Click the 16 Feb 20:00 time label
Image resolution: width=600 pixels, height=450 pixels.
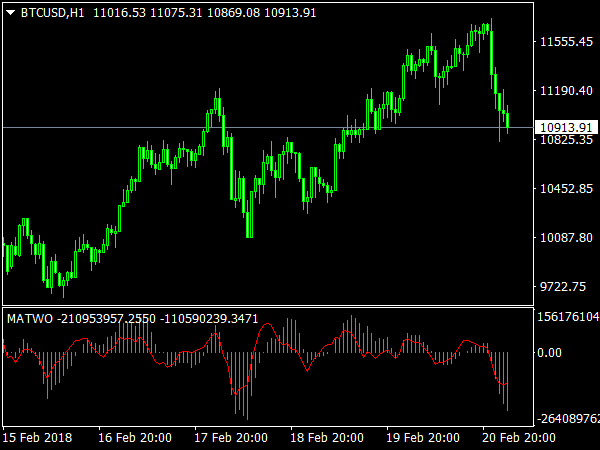pos(135,437)
